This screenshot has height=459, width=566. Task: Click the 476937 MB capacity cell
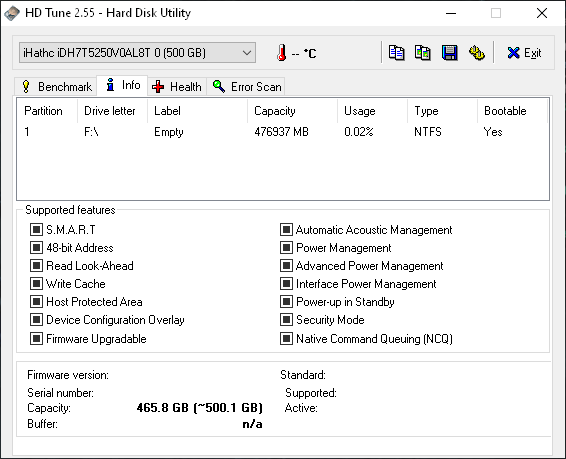[281, 132]
